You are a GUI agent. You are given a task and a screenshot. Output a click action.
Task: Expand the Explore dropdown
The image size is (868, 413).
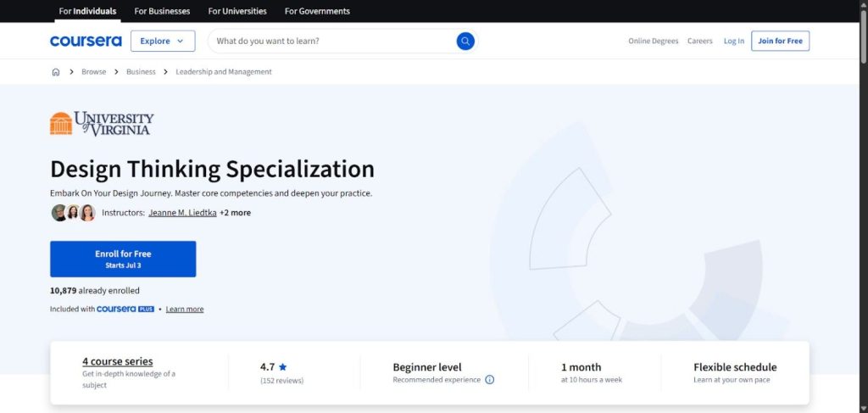point(163,41)
